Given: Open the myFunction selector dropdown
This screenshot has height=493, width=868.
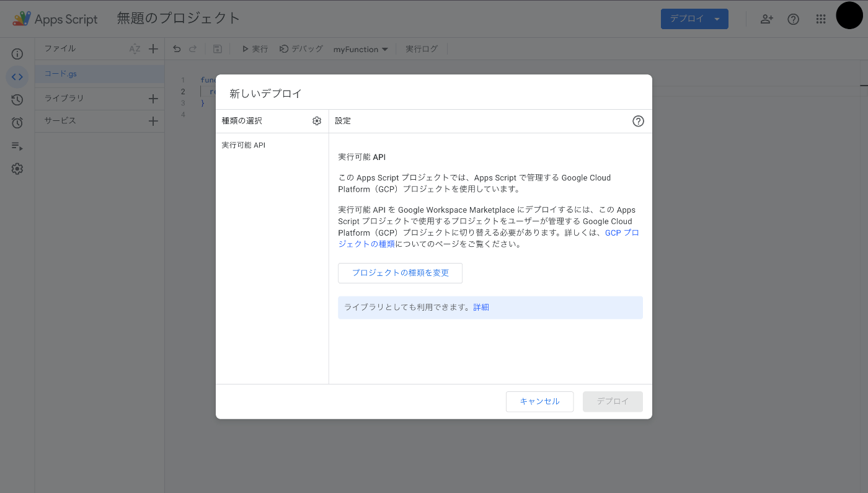Looking at the screenshot, I should 360,49.
